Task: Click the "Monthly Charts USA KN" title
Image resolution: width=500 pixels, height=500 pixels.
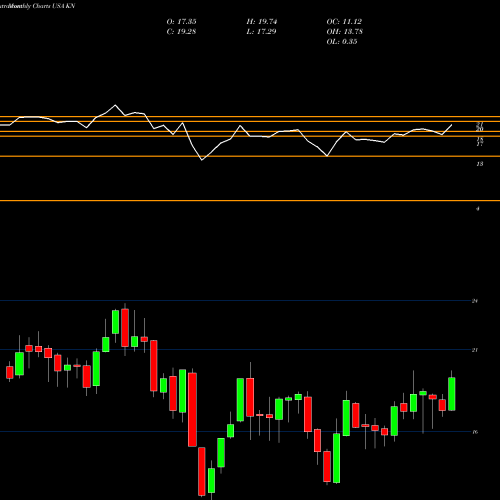Action: [x=42, y=6]
